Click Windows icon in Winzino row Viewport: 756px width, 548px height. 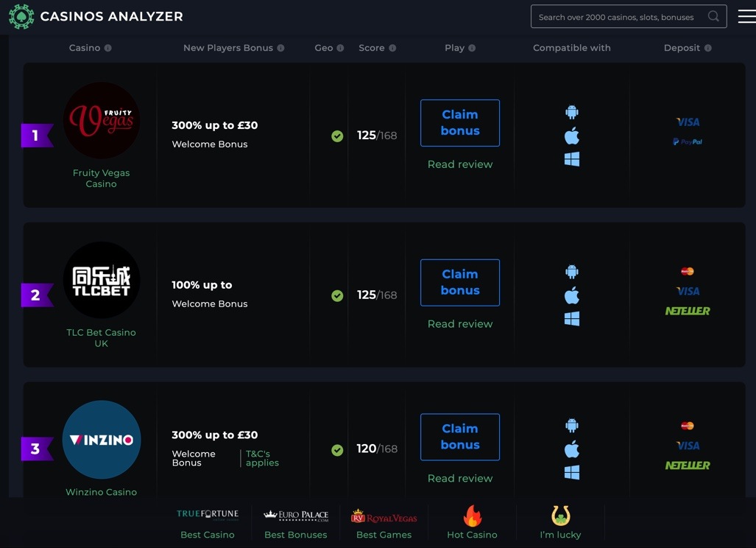572,472
